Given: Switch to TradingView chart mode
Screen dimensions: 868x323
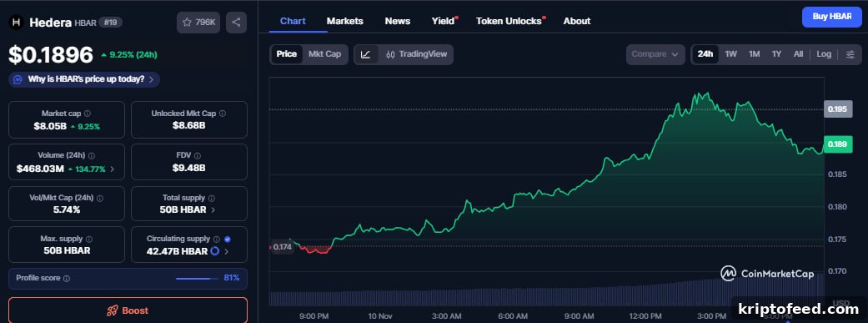Looking at the screenshot, I should tap(416, 54).
